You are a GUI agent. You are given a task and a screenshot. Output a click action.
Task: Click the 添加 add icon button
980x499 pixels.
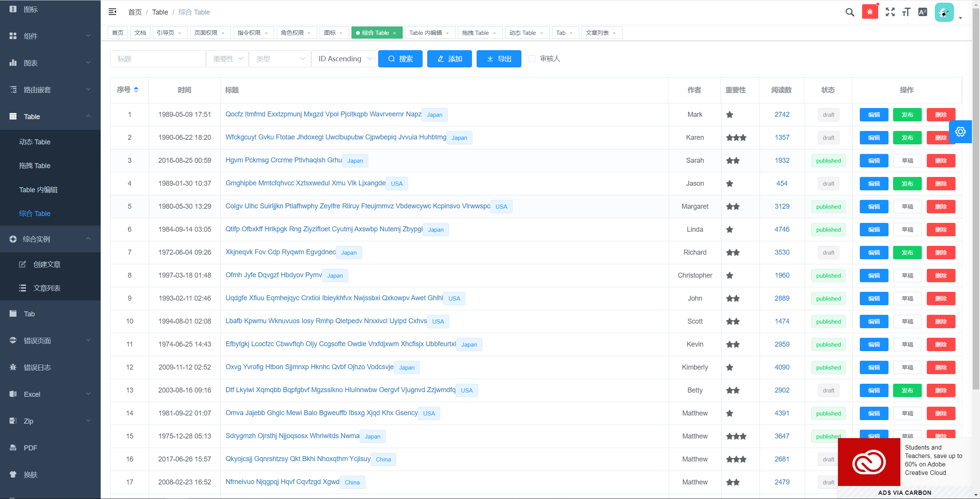(x=450, y=59)
